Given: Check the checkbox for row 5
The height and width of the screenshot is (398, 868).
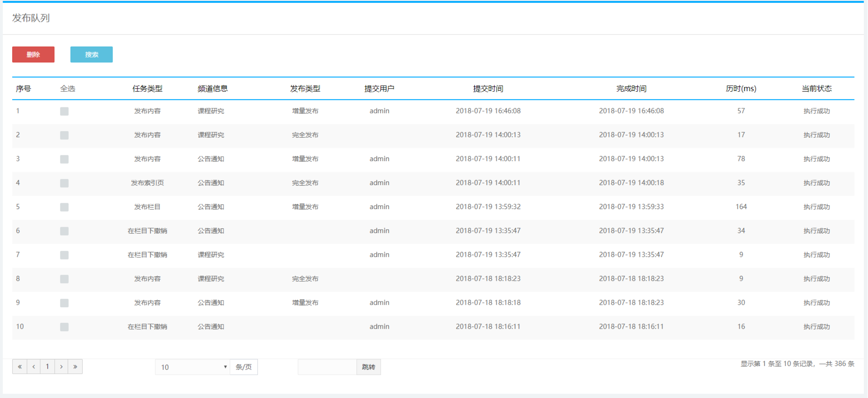Looking at the screenshot, I should pyautogui.click(x=64, y=207).
